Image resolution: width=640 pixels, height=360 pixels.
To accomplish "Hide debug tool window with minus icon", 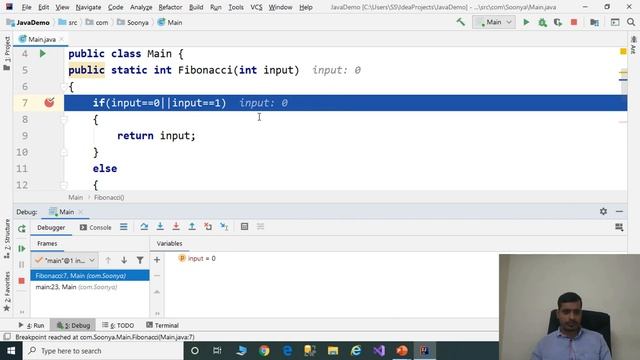I will point(619,211).
